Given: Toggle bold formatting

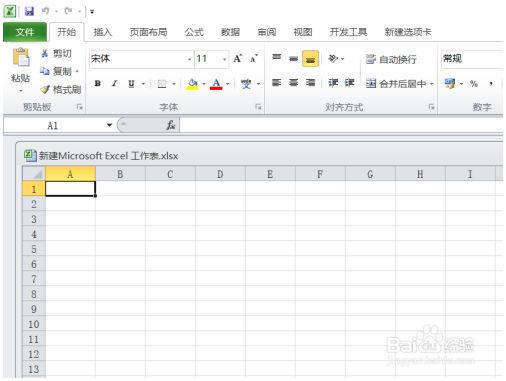Looking at the screenshot, I should (x=98, y=83).
